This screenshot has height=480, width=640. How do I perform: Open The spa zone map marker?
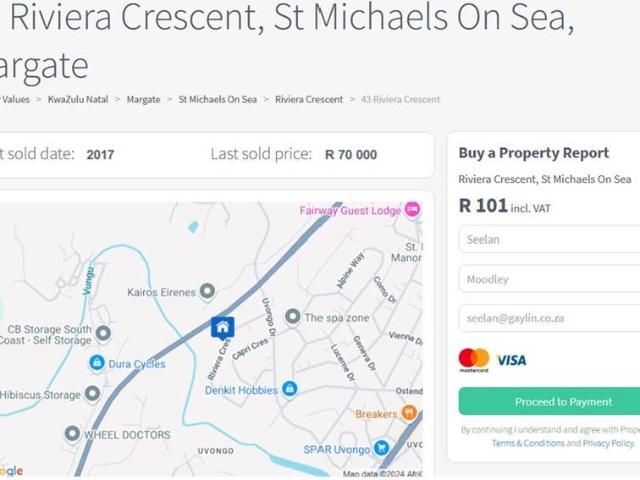click(x=292, y=317)
